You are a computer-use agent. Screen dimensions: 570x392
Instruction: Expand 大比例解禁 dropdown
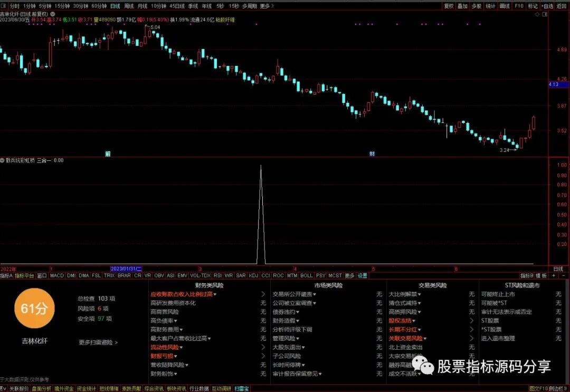419,294
